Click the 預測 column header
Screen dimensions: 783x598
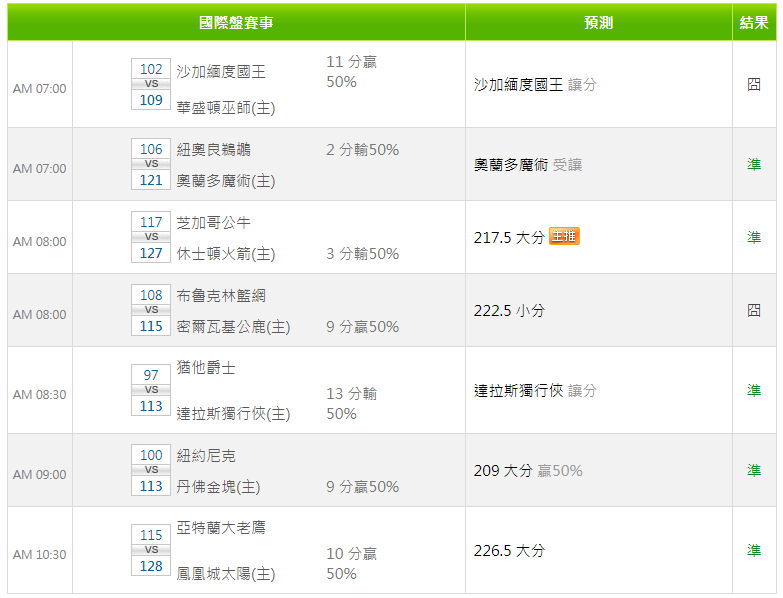coord(599,22)
